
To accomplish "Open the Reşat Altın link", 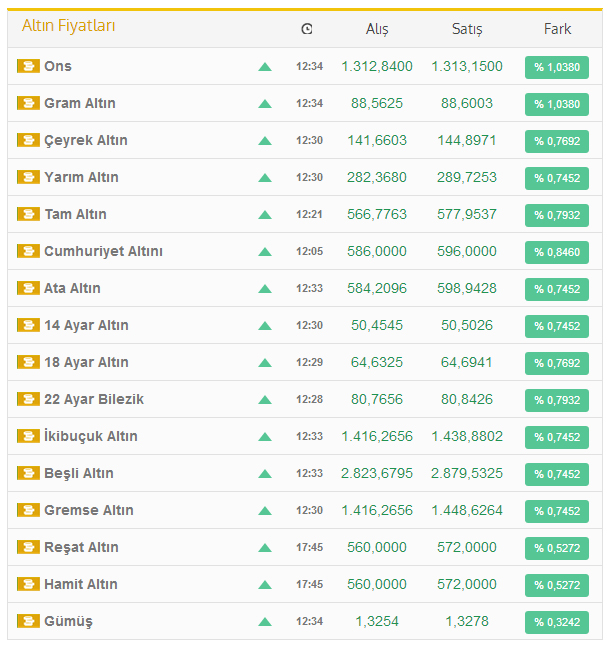I will [x=81, y=547].
